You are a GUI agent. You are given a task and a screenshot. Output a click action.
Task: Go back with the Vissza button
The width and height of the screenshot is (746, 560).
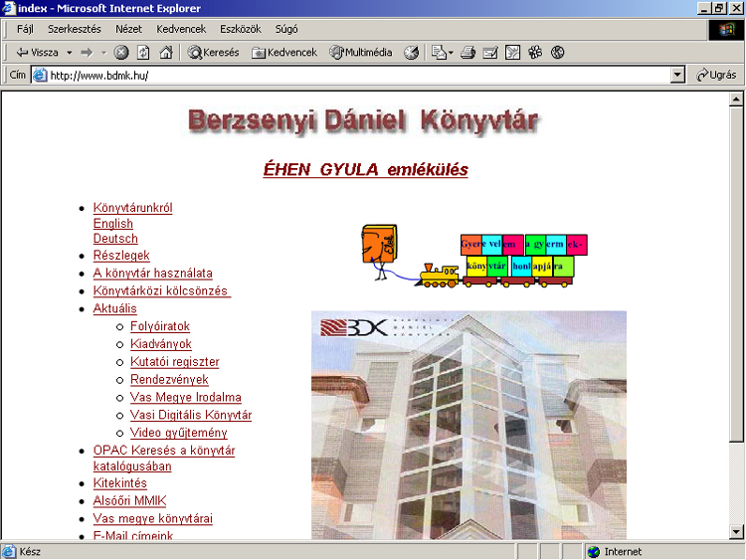coord(37,53)
